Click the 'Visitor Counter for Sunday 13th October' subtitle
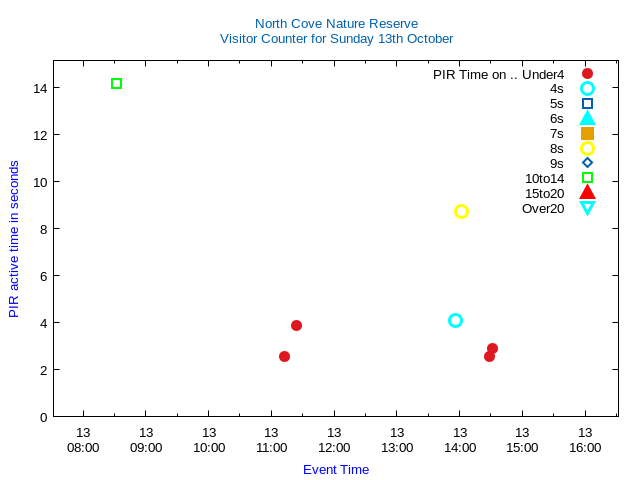The width and height of the screenshot is (640, 480). tap(336, 39)
